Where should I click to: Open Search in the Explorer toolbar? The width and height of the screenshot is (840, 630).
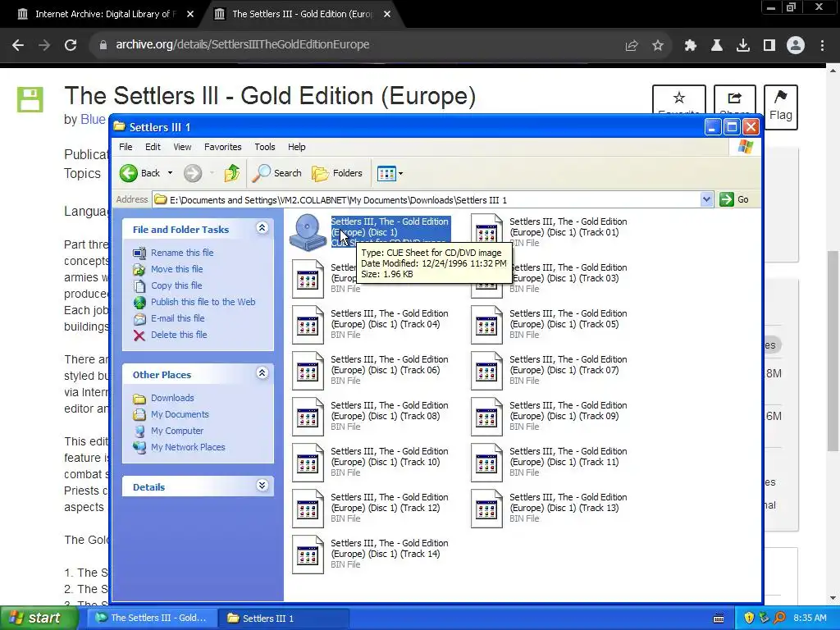pos(277,173)
